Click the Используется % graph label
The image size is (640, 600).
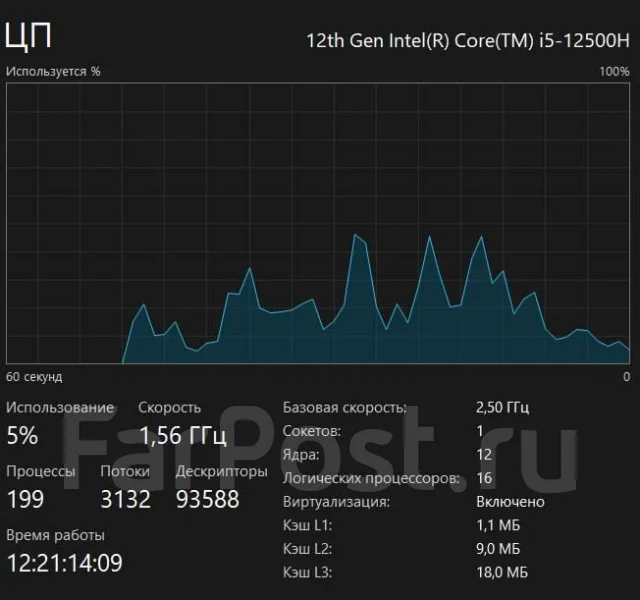click(53, 71)
